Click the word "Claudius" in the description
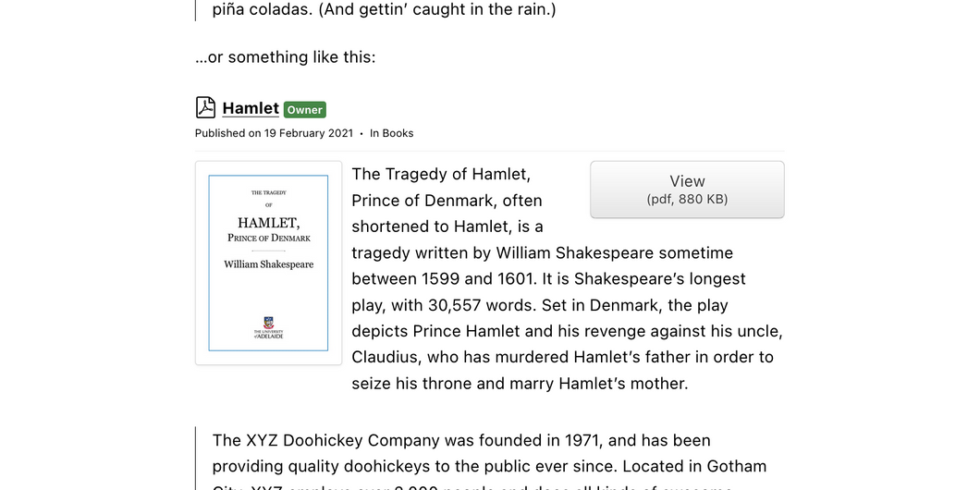The width and height of the screenshot is (980, 490). [379, 357]
